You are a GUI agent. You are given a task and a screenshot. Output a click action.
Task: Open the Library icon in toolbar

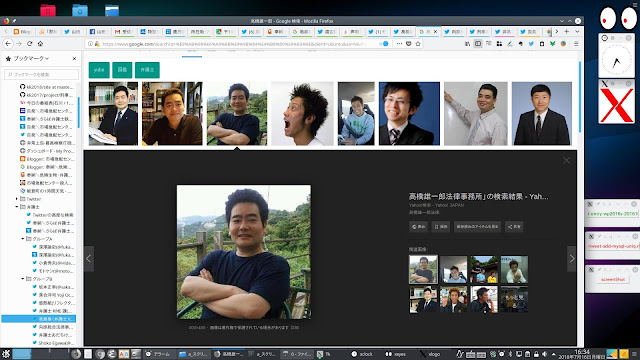click(467, 44)
